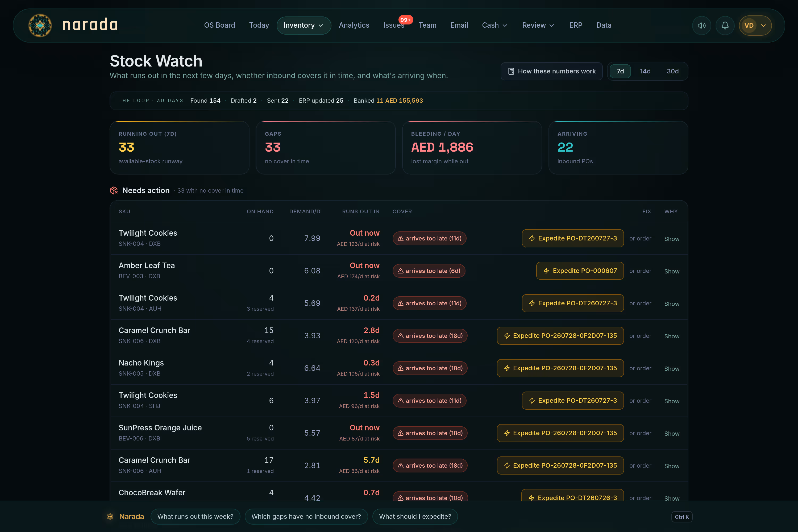Click the Nacho Kings SKU name
The width and height of the screenshot is (798, 532).
tap(141, 363)
